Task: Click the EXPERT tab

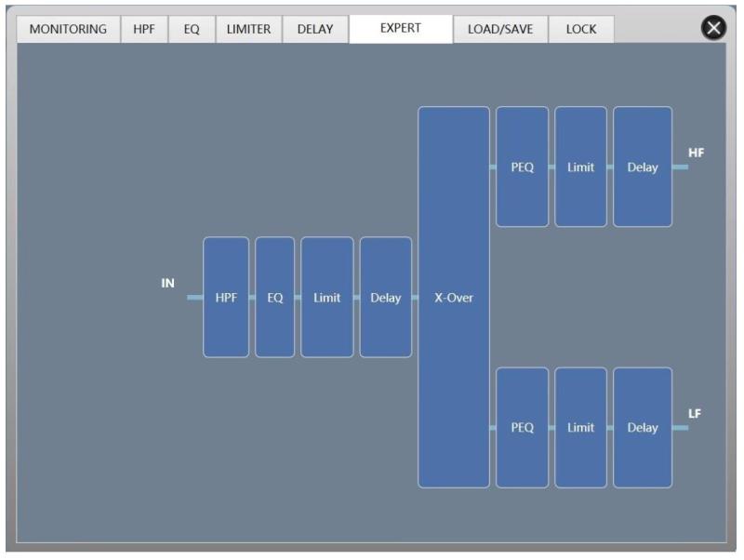Action: tap(401, 29)
